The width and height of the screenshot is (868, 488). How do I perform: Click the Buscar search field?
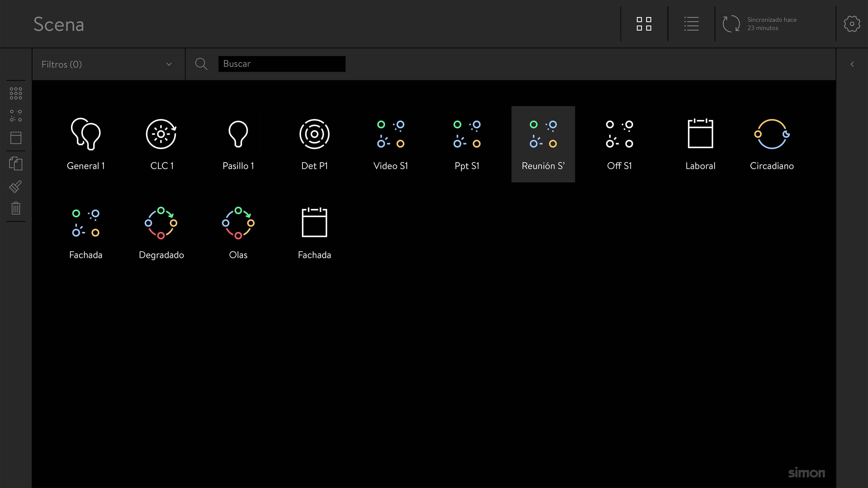tap(282, 64)
